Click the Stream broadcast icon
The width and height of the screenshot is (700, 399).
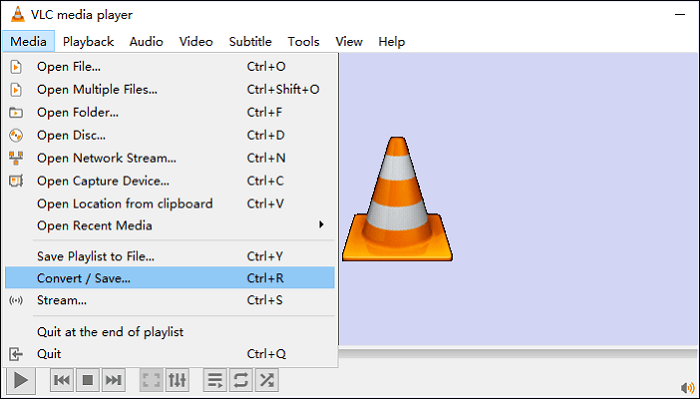point(16,300)
